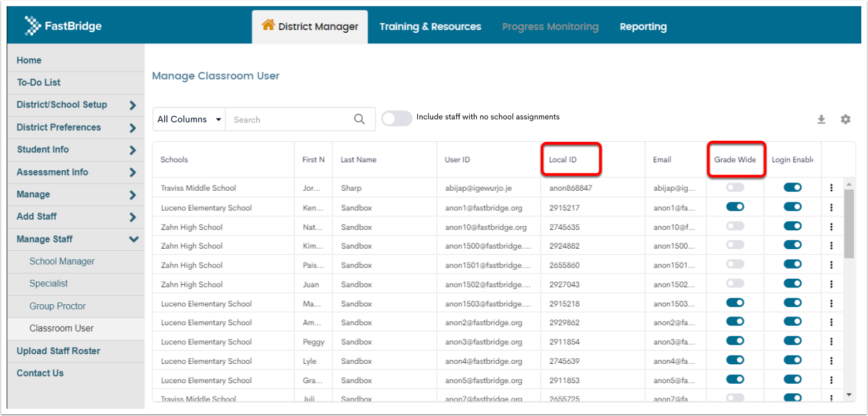Image resolution: width=868 pixels, height=416 pixels.
Task: Click user ID anon3@fastbridge.org cell
Action: tap(489, 342)
